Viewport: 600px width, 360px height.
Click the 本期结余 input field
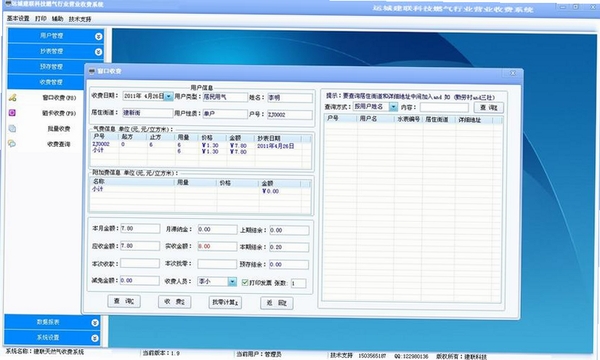tap(289, 247)
